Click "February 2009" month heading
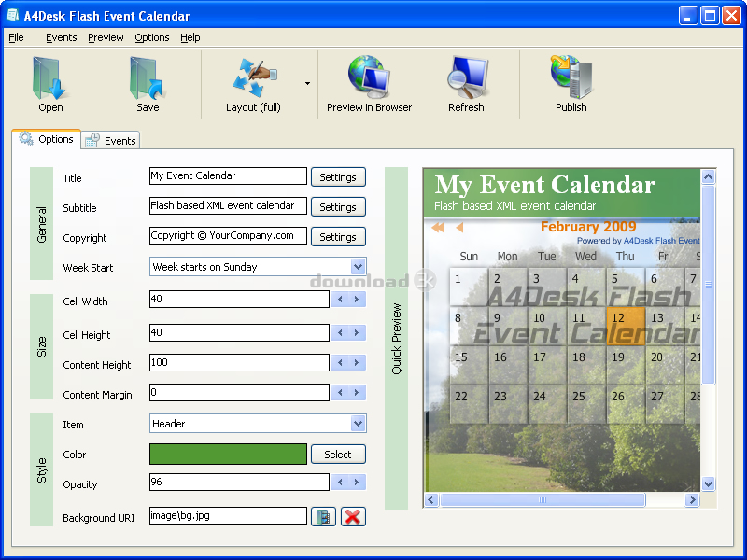747x560 pixels. click(x=588, y=227)
